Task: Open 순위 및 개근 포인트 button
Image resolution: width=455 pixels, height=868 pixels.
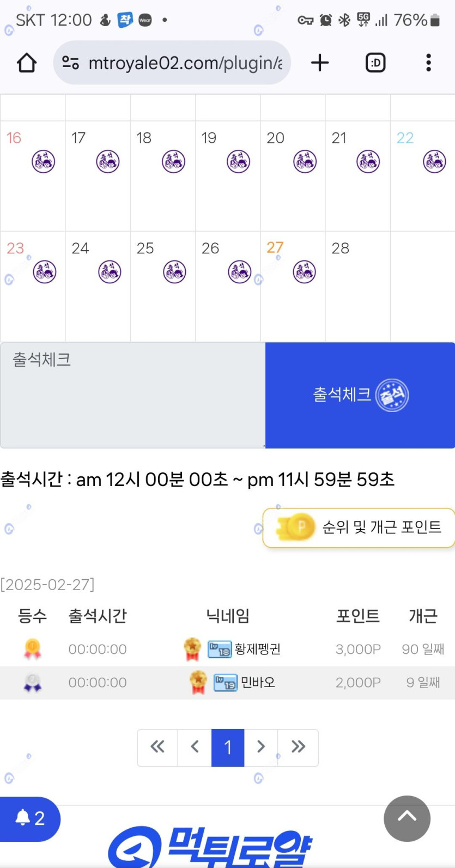Action: [360, 527]
